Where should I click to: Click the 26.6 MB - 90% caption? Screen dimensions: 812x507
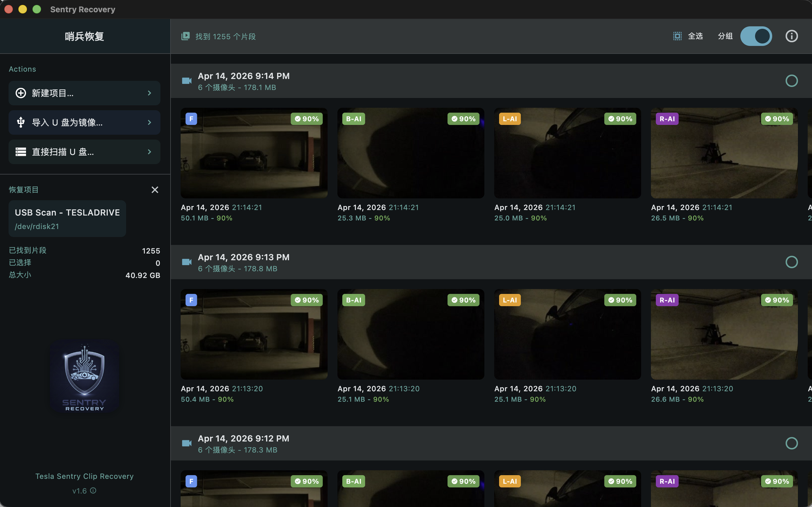click(x=678, y=399)
